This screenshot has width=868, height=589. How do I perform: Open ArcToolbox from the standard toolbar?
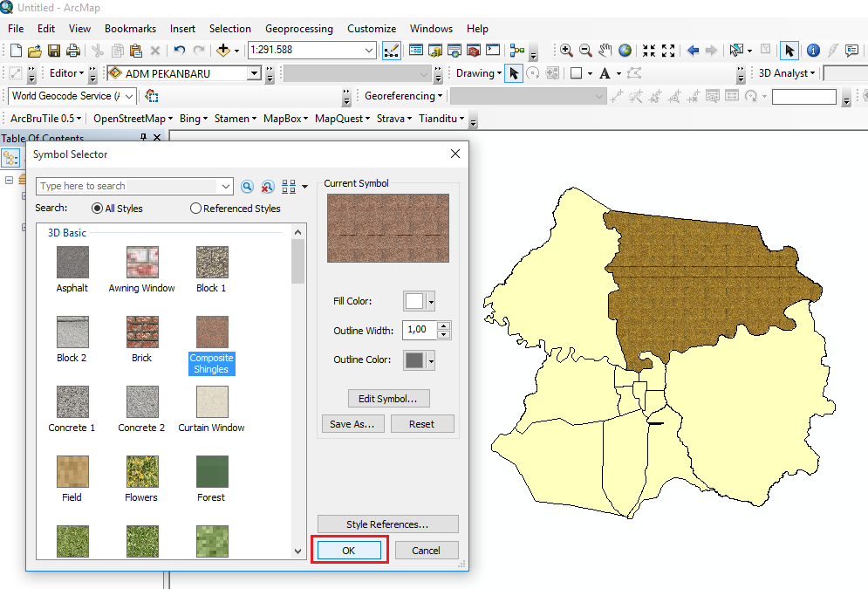[473, 51]
